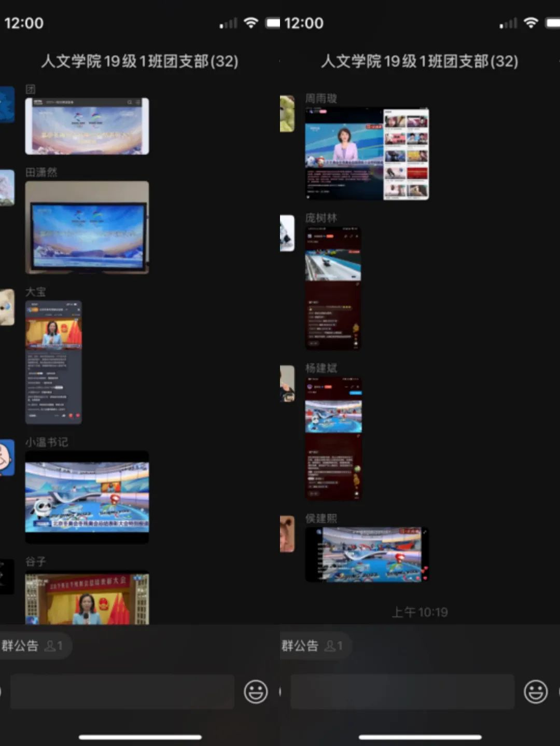Tap 侯建熙's avatar icon
Screen dimensions: 560x746
(287, 534)
